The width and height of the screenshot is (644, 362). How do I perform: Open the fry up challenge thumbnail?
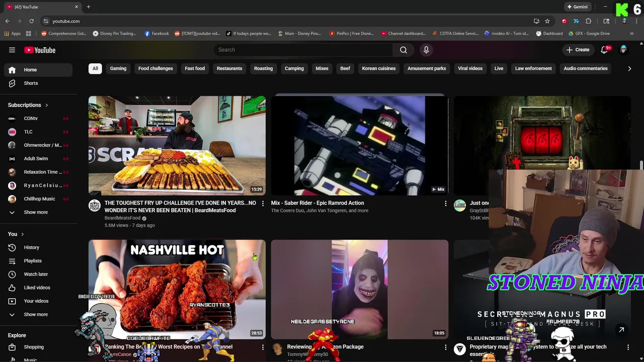click(177, 145)
